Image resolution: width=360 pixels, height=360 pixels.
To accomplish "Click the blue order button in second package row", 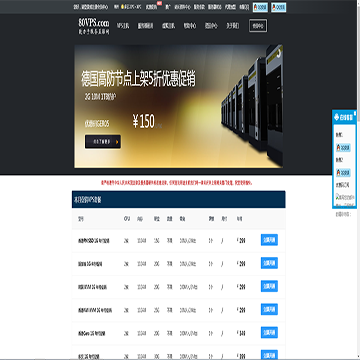I will [x=269, y=263].
